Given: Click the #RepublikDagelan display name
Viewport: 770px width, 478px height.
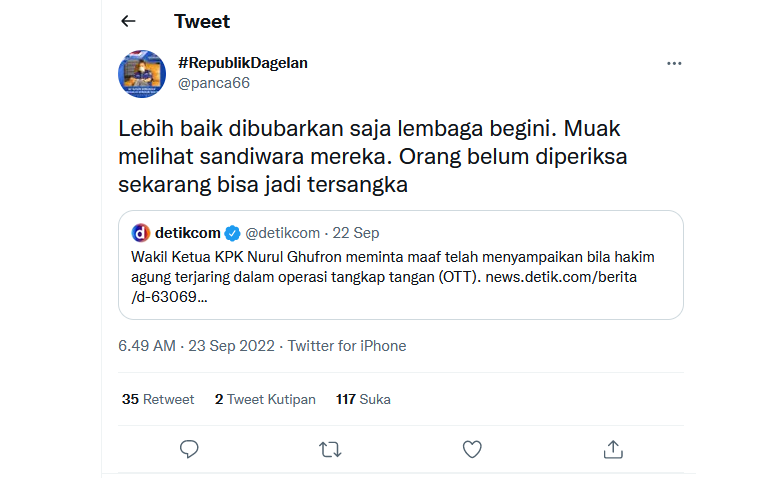Looking at the screenshot, I should [242, 62].
